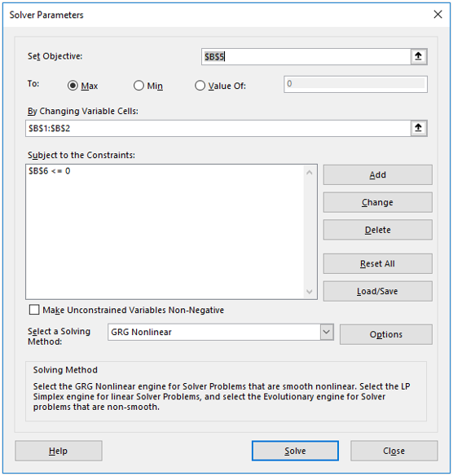The height and width of the screenshot is (476, 453).
Task: Open the solving method dropdown arrow
Action: click(x=327, y=332)
